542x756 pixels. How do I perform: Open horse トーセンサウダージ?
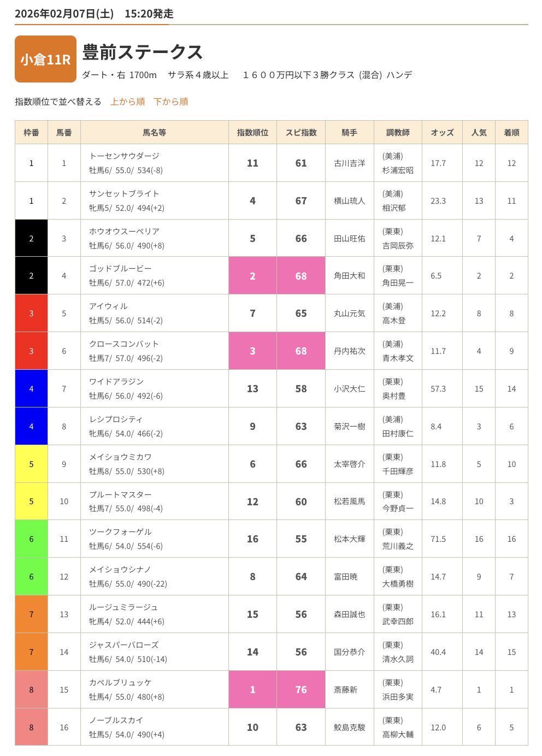click(124, 156)
